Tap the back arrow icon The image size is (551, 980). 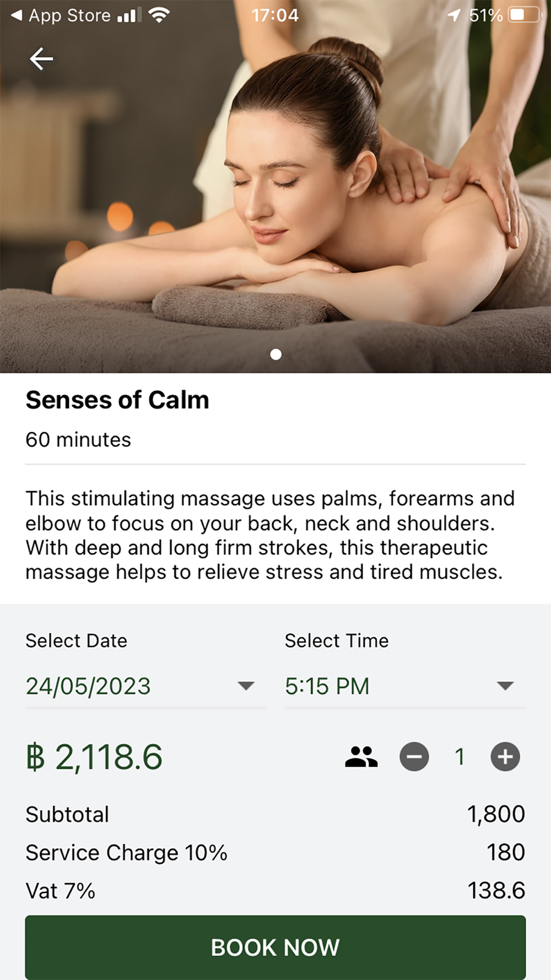41,59
